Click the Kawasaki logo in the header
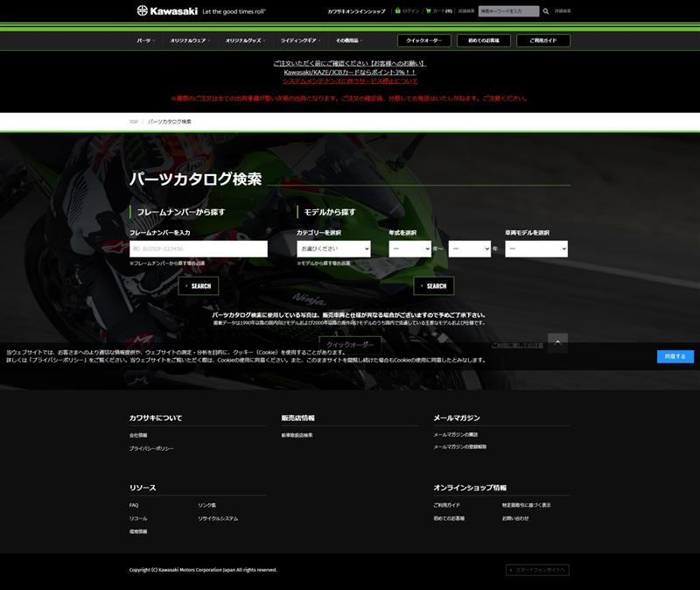Viewport: 700px width, 590px height. point(167,11)
